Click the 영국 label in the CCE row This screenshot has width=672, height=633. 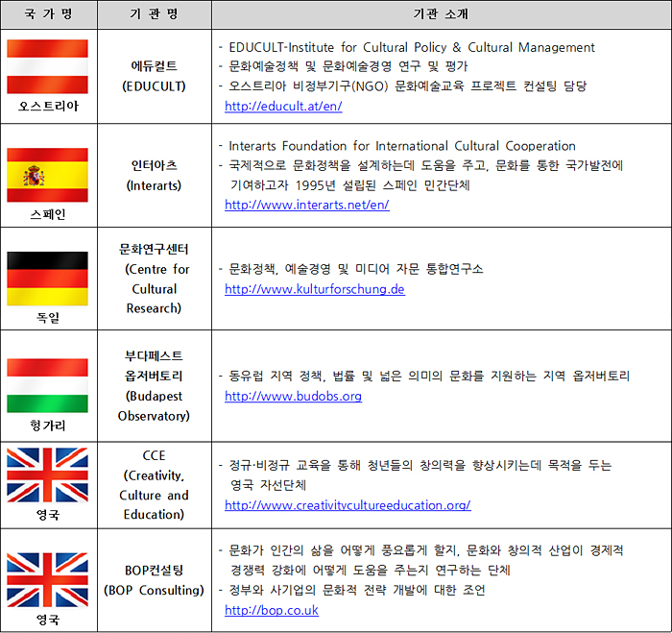[48, 514]
